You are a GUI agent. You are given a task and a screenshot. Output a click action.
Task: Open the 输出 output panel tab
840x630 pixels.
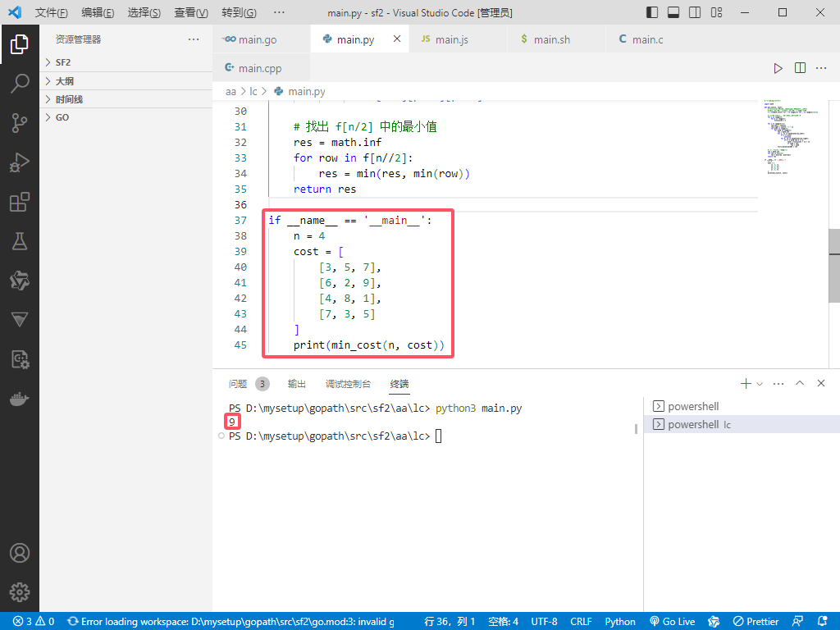296,384
